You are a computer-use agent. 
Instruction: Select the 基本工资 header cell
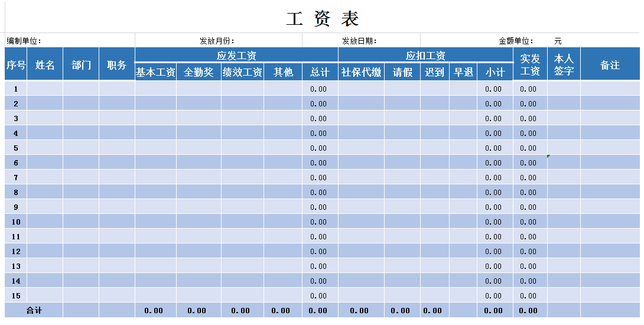(x=155, y=72)
